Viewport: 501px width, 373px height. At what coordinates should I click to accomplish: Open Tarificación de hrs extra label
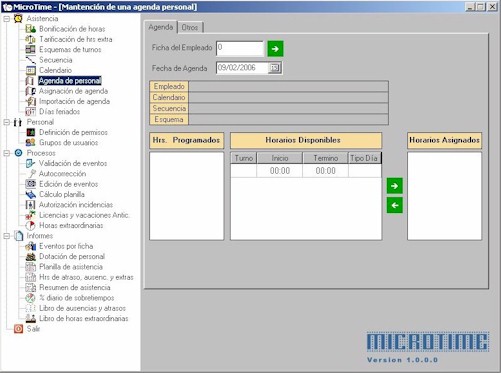tap(76, 39)
